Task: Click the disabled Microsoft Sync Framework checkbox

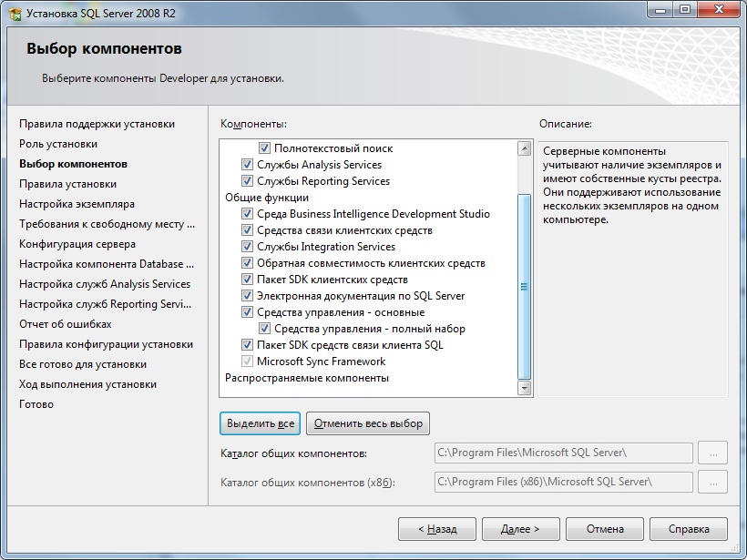Action: point(247,361)
